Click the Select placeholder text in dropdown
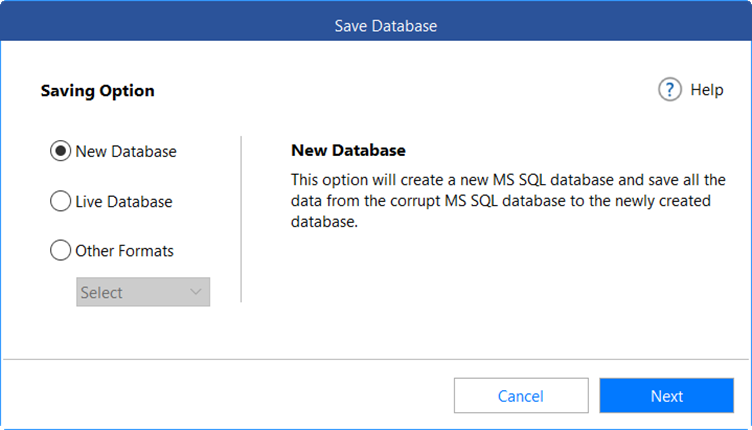 tap(102, 292)
